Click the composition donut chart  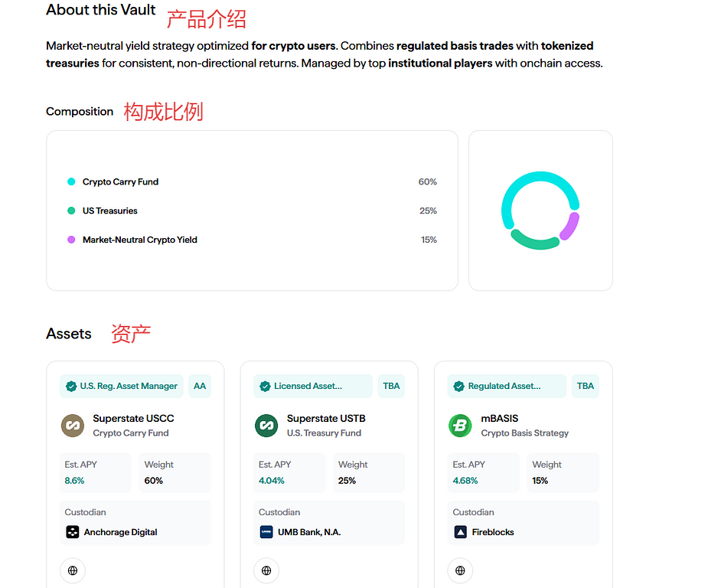540,210
